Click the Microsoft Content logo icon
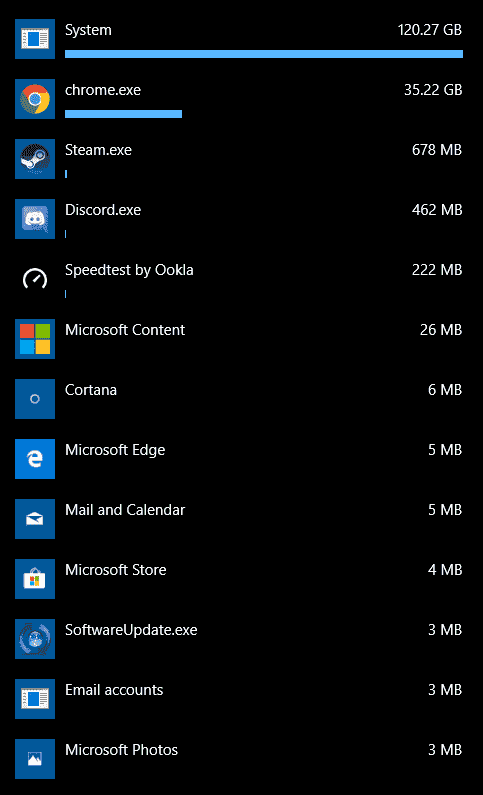This screenshot has height=795, width=483. [35, 339]
